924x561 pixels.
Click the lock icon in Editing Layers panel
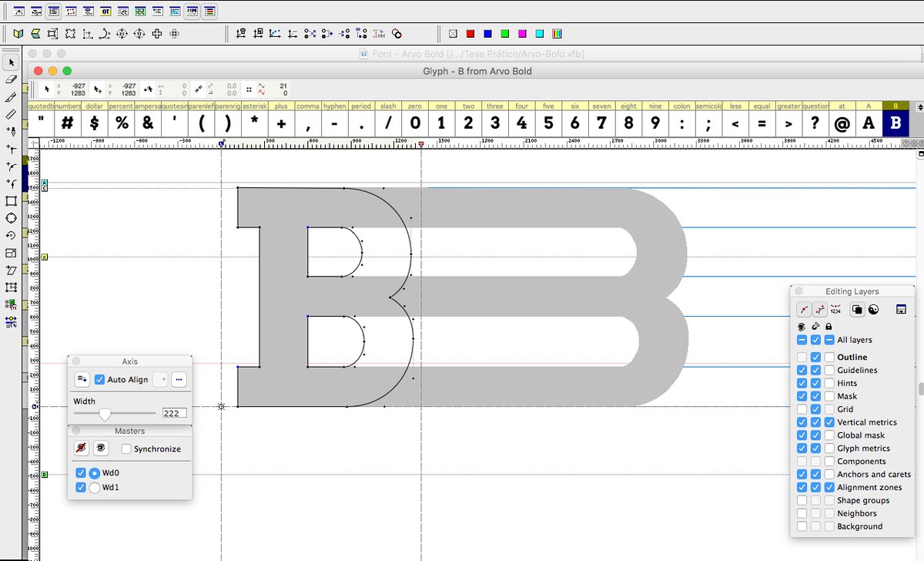point(829,327)
